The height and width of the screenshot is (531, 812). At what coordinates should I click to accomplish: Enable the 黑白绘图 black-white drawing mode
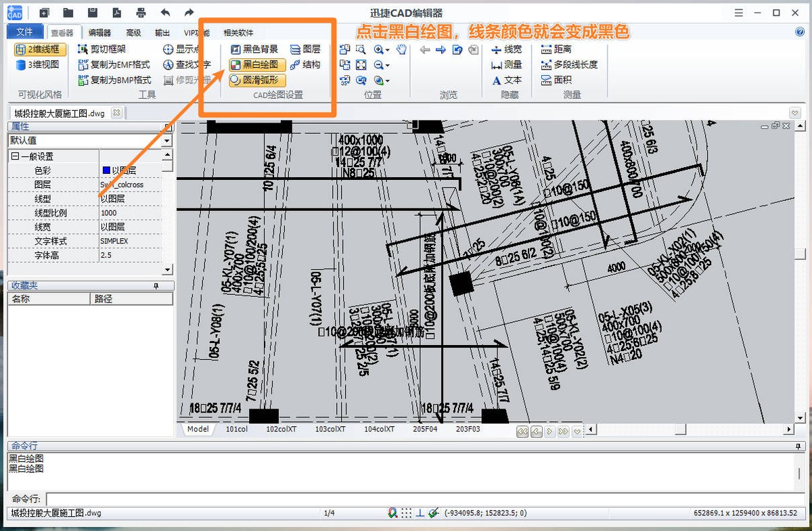click(x=257, y=65)
